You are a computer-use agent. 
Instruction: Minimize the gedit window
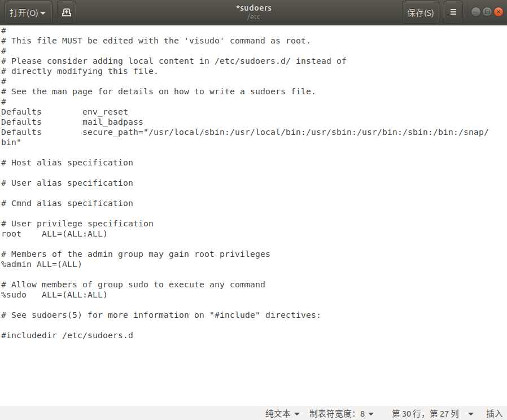(x=476, y=12)
